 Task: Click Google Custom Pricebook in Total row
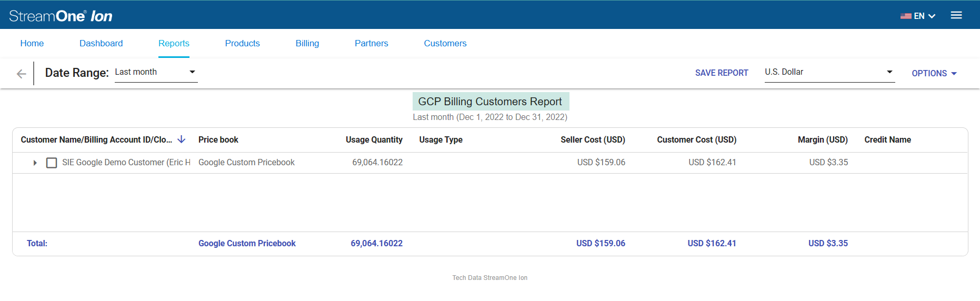pyautogui.click(x=247, y=243)
